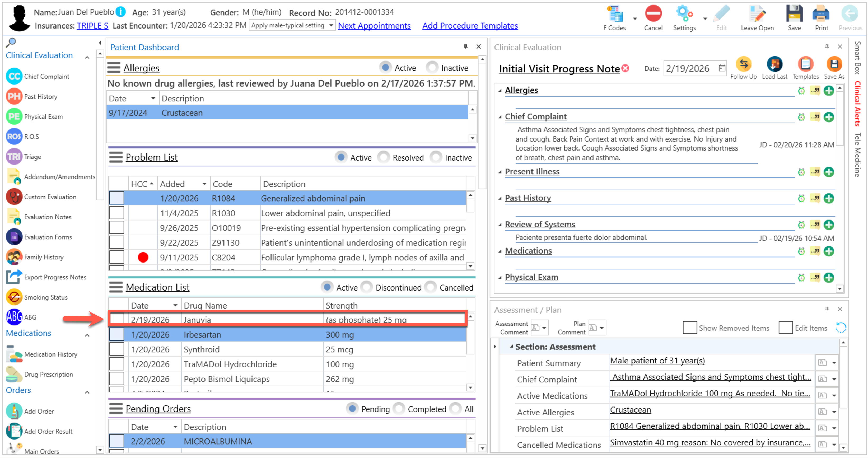The image size is (868, 458).
Task: Open the Apply male-typical setting dropdown
Action: click(x=331, y=25)
